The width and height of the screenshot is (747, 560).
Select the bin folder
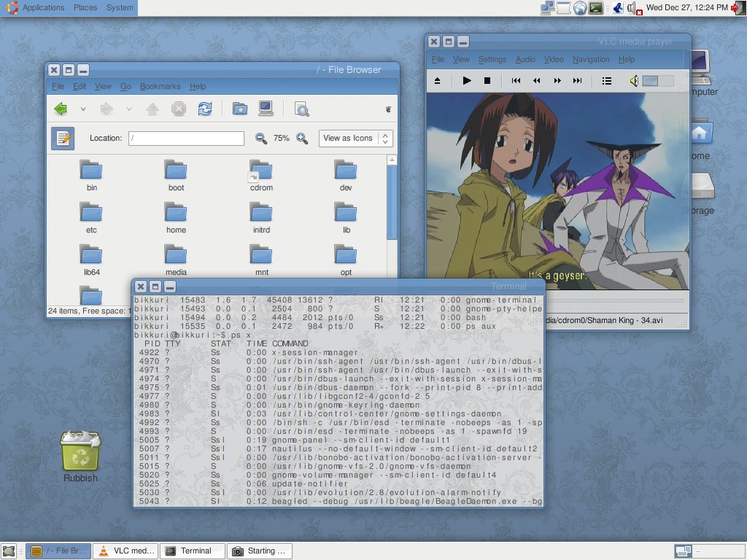pyautogui.click(x=91, y=176)
